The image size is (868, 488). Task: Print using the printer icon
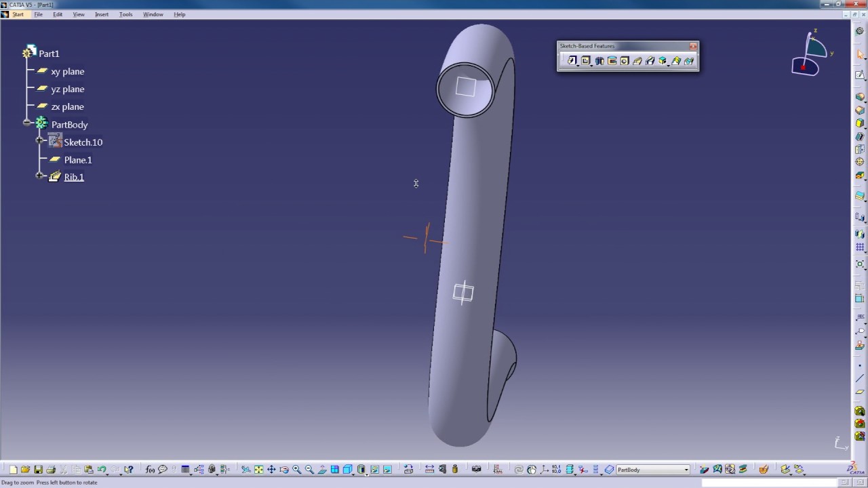click(x=51, y=470)
